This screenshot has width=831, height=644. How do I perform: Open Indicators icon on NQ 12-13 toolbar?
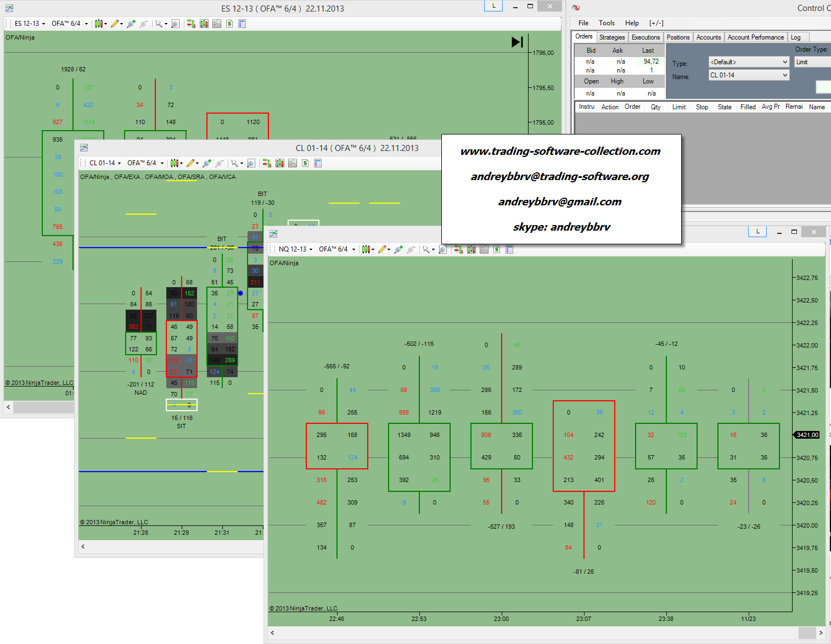[484, 249]
